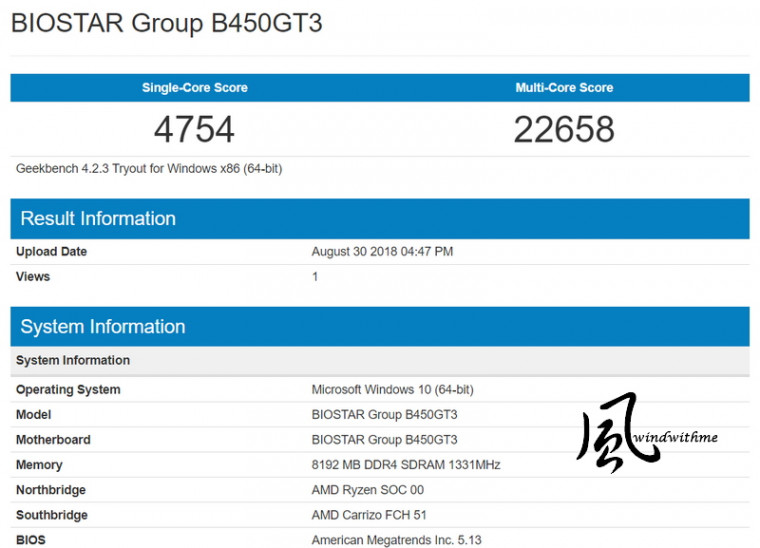760x548 pixels.
Task: Click the single-core score value 4754
Action: coord(194,129)
